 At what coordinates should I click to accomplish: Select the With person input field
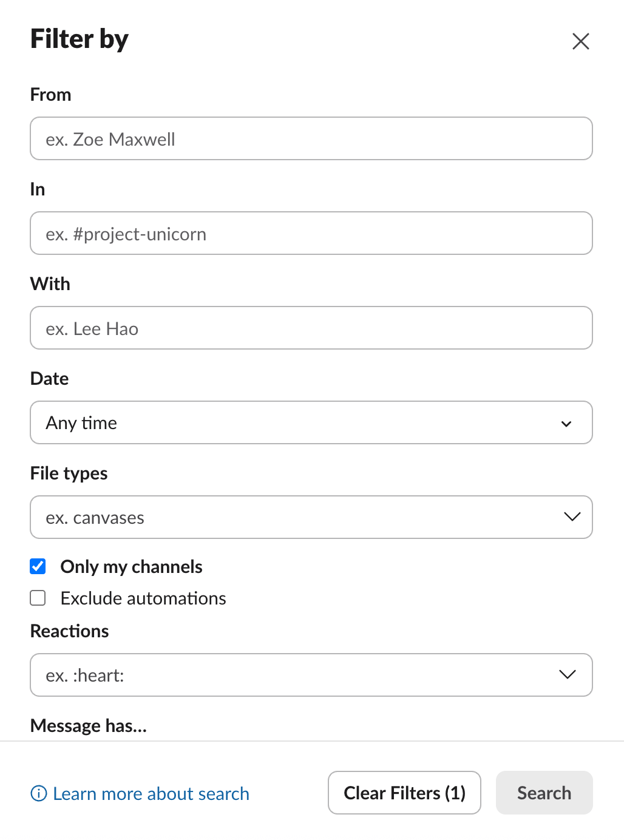pyautogui.click(x=311, y=328)
